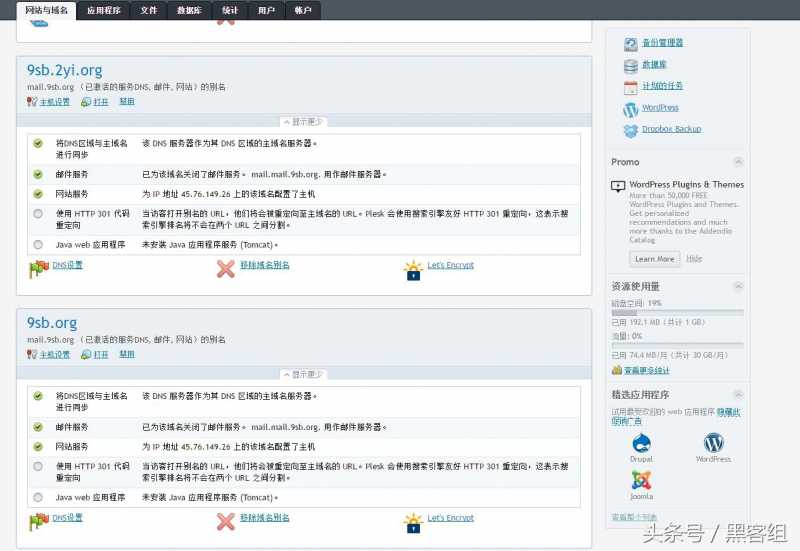This screenshot has height=551, width=800.
Task: Click the Dropbox Backup icon
Action: (x=631, y=131)
